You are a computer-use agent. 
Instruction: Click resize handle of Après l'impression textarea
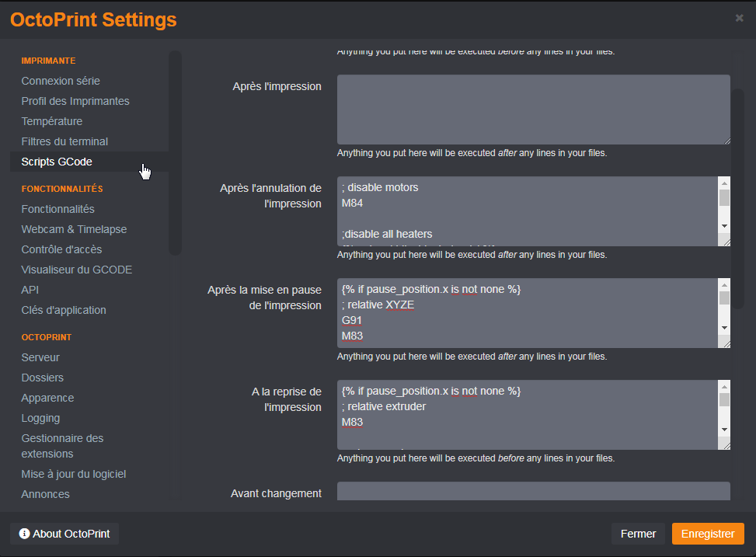tap(726, 141)
